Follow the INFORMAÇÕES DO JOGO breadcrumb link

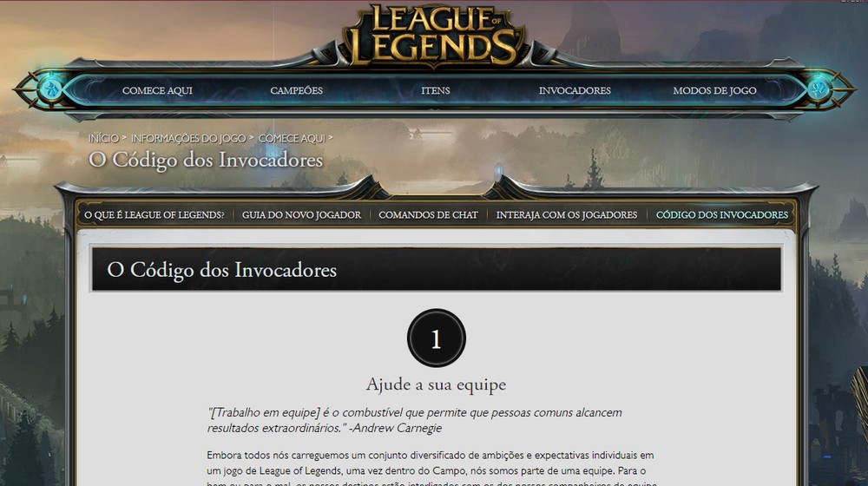188,138
